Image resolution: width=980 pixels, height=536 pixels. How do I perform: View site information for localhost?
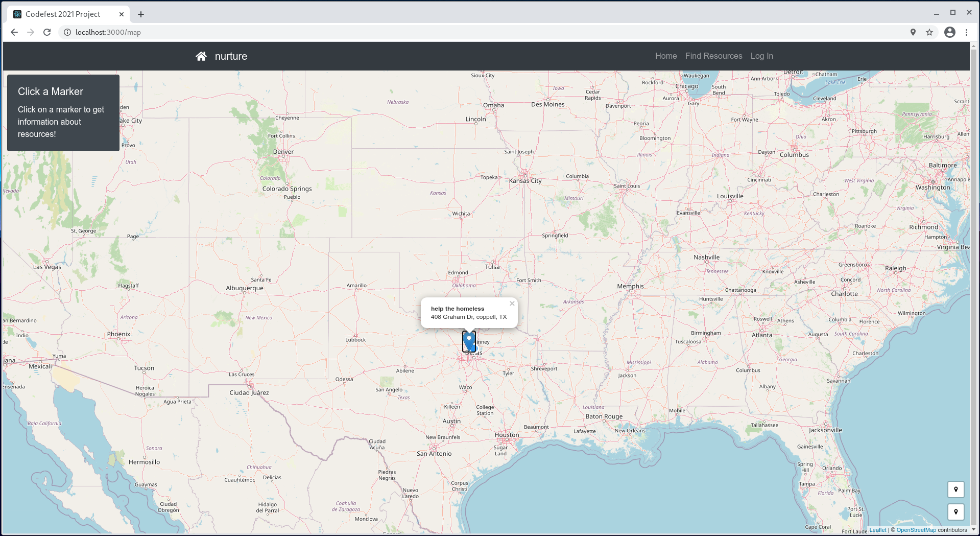click(67, 32)
